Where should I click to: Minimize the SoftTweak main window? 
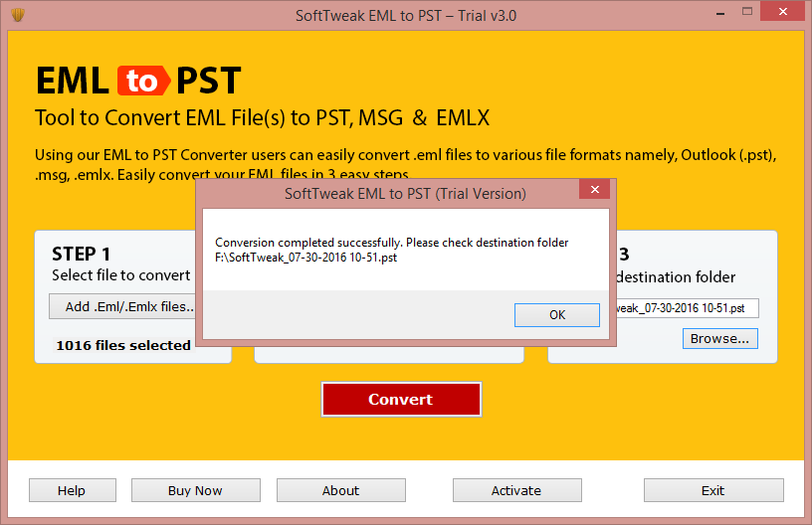[x=720, y=13]
